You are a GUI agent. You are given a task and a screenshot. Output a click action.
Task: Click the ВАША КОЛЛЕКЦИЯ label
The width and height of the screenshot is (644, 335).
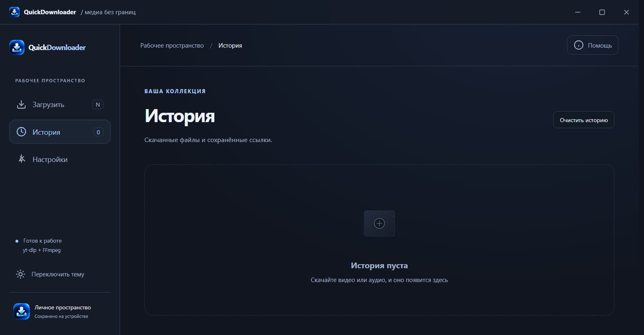(x=175, y=91)
